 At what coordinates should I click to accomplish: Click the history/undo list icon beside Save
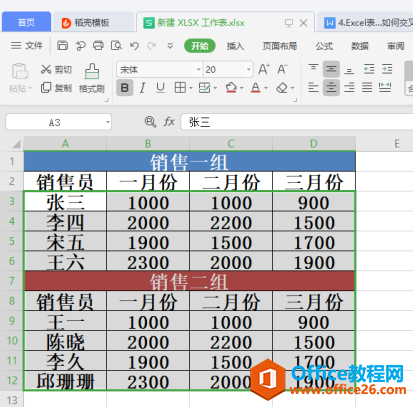pos(80,46)
